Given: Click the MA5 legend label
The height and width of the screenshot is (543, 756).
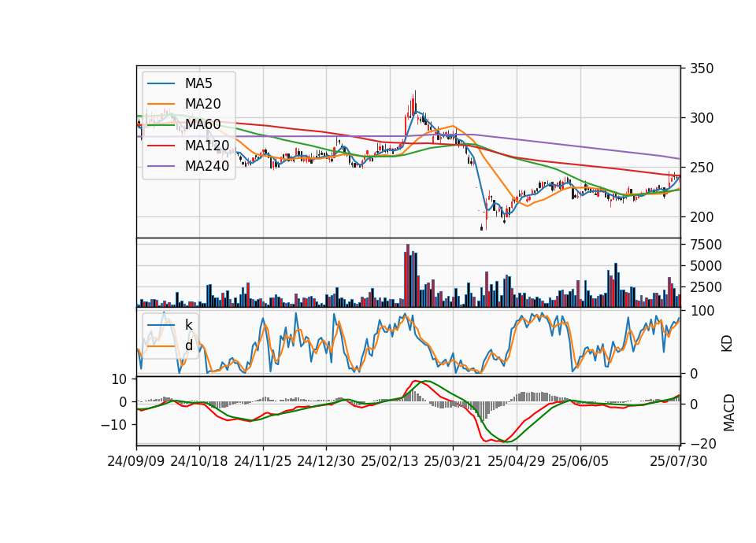Looking at the screenshot, I should coord(198,83).
